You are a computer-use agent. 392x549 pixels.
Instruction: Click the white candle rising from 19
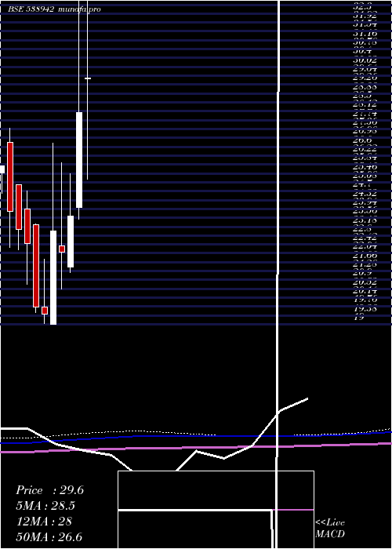click(x=53, y=278)
